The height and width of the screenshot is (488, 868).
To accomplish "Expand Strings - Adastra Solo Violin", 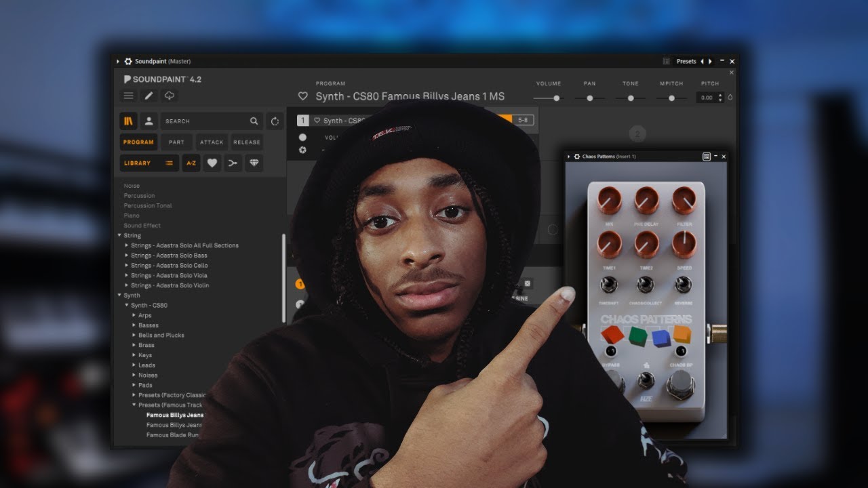I will coord(126,285).
